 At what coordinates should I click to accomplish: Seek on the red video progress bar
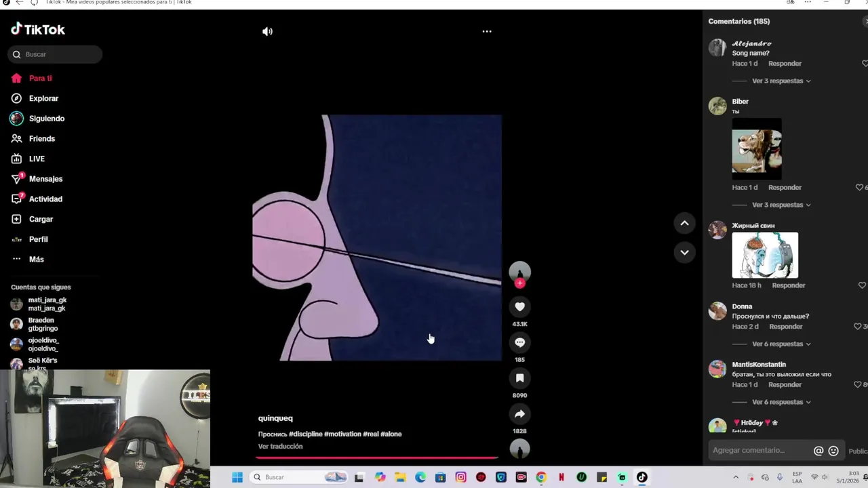tap(377, 458)
